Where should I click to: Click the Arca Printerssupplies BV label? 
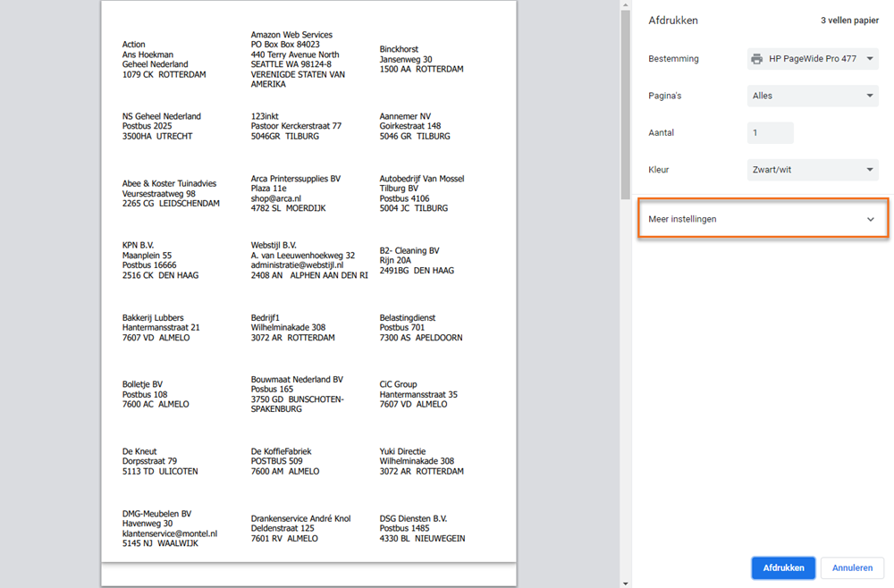click(x=295, y=193)
